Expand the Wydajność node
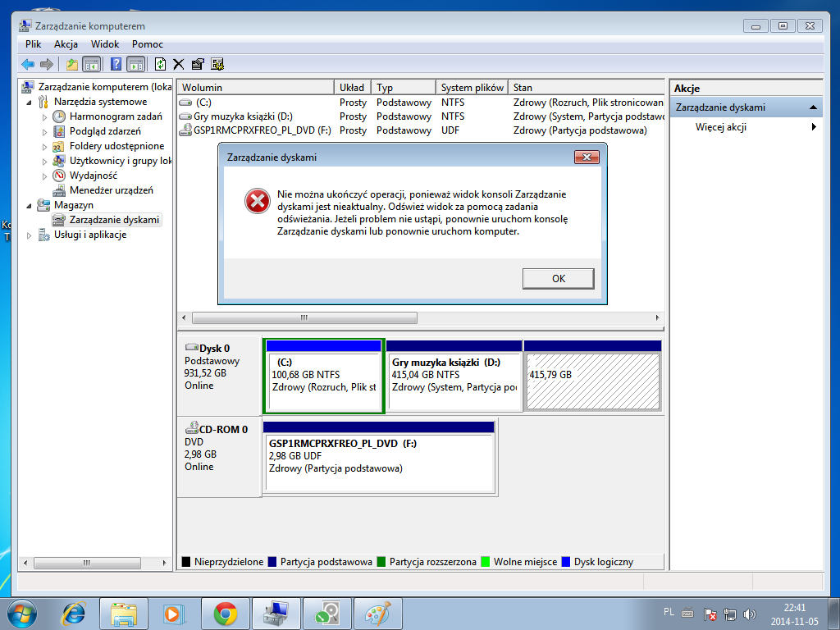840x630 pixels. [x=44, y=176]
